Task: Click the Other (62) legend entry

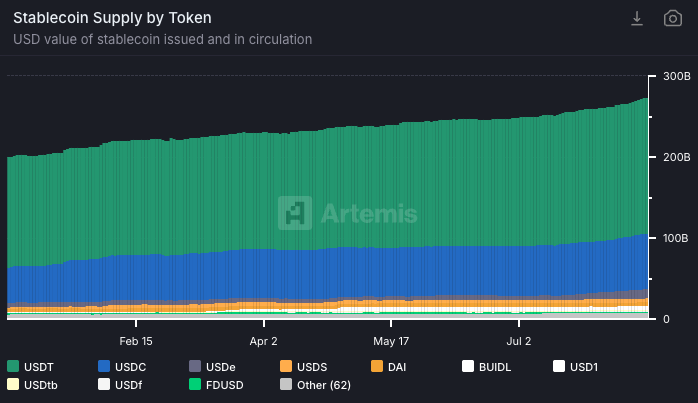Action: point(315,384)
